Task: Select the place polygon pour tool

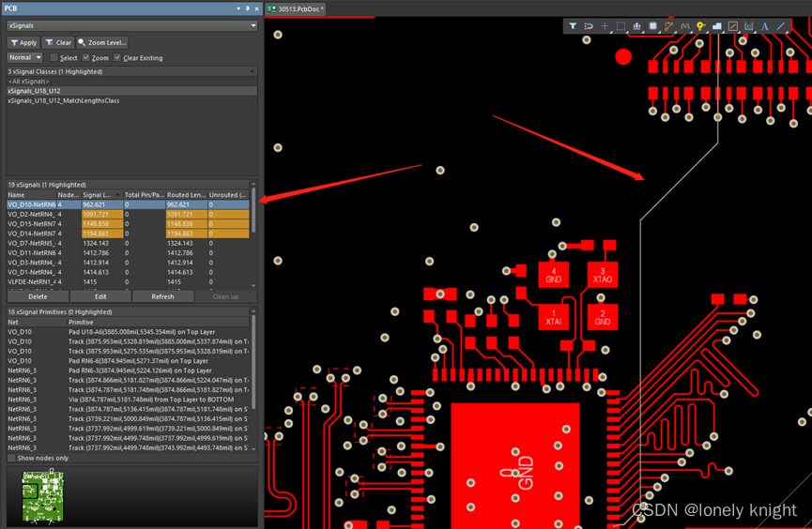Action: coord(716,26)
